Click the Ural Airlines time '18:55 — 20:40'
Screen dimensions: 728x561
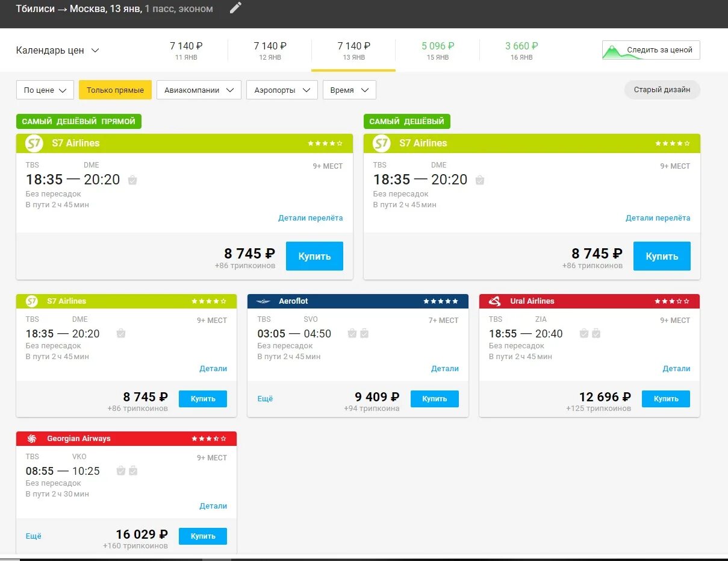click(526, 334)
